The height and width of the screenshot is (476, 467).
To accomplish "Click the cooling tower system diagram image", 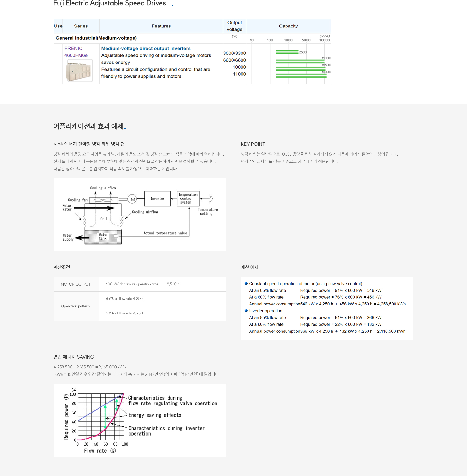I will (x=140, y=214).
